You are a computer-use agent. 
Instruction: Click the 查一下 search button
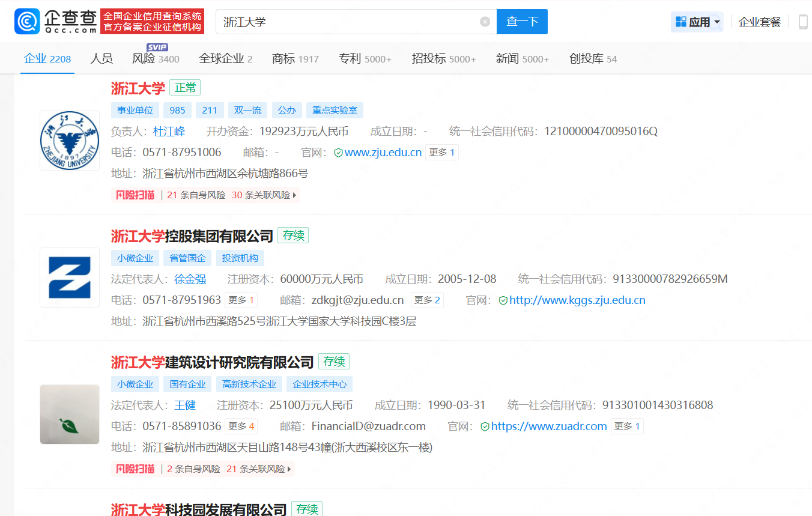522,22
